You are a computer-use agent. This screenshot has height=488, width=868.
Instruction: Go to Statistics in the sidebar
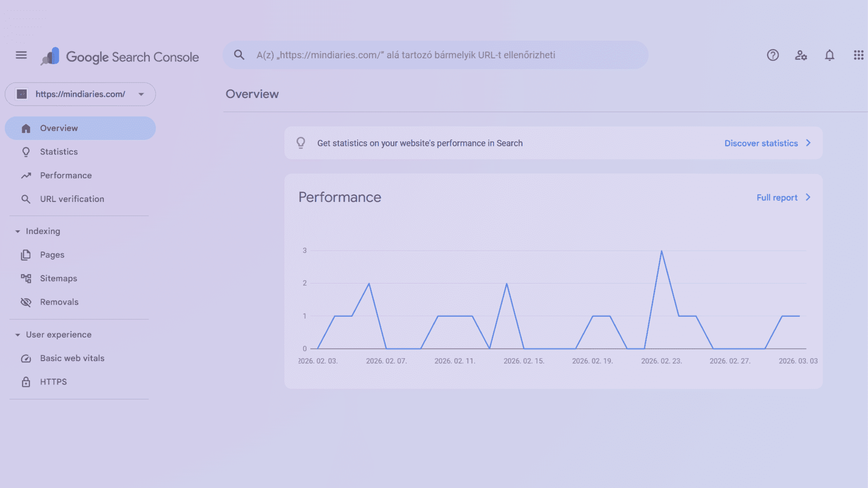tap(80, 152)
